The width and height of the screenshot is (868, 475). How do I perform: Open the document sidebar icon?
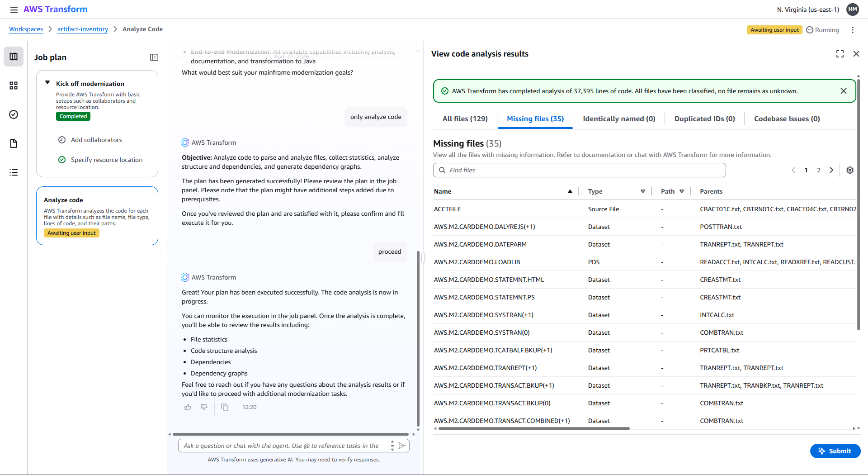[14, 143]
